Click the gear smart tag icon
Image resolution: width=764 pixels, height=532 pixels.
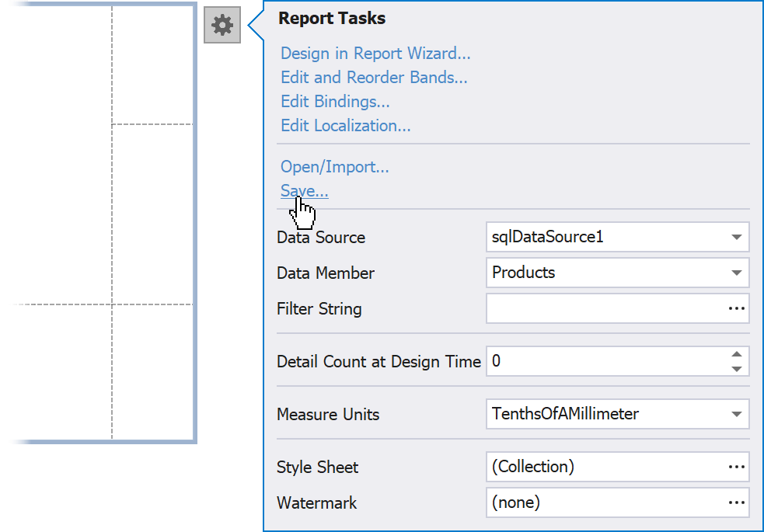(222, 26)
